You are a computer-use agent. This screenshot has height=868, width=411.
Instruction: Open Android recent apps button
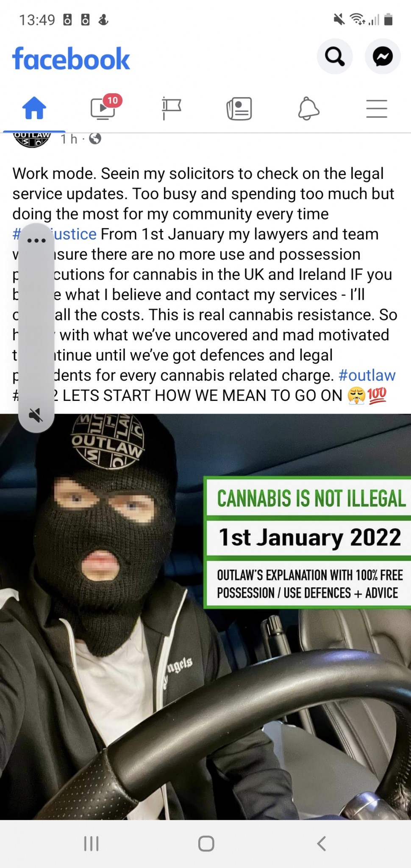(91, 843)
